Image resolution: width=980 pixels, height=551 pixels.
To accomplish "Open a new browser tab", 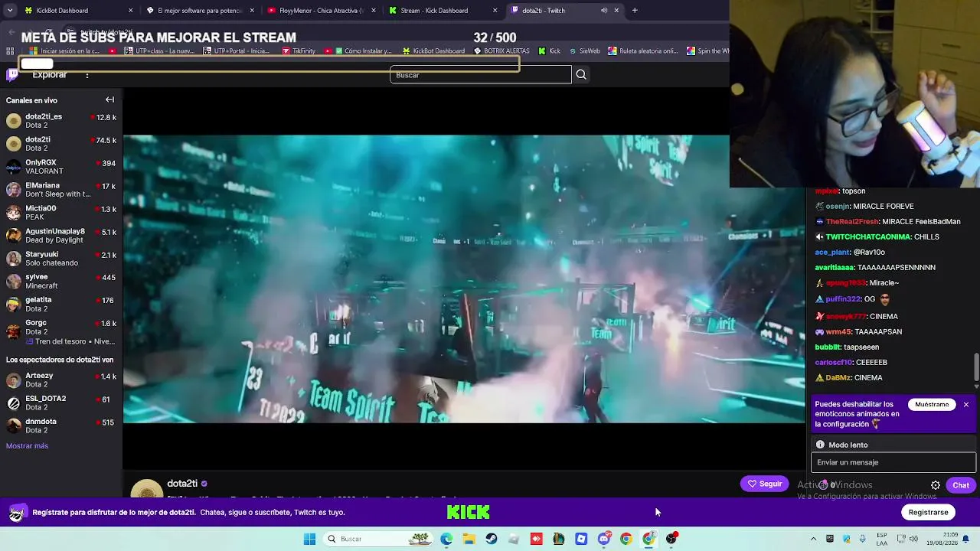I will (x=635, y=11).
